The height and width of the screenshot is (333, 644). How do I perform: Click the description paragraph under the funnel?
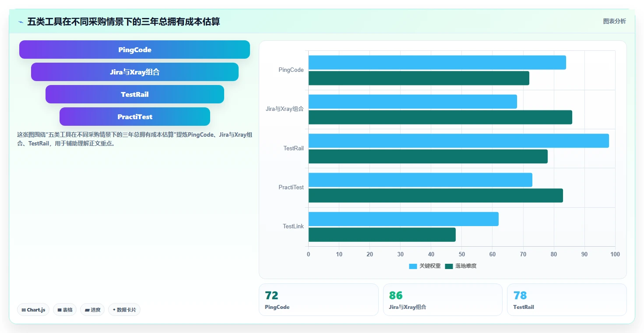(134, 139)
